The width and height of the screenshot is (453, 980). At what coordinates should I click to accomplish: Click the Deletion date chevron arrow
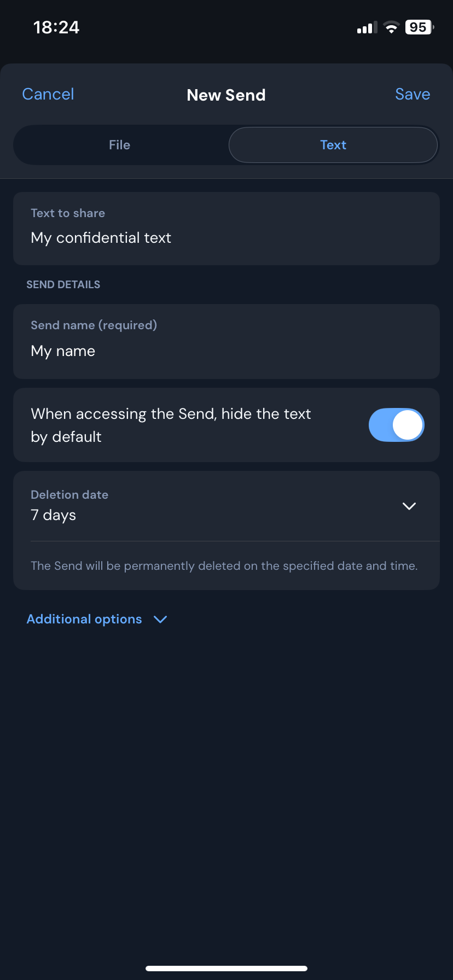[x=409, y=506]
